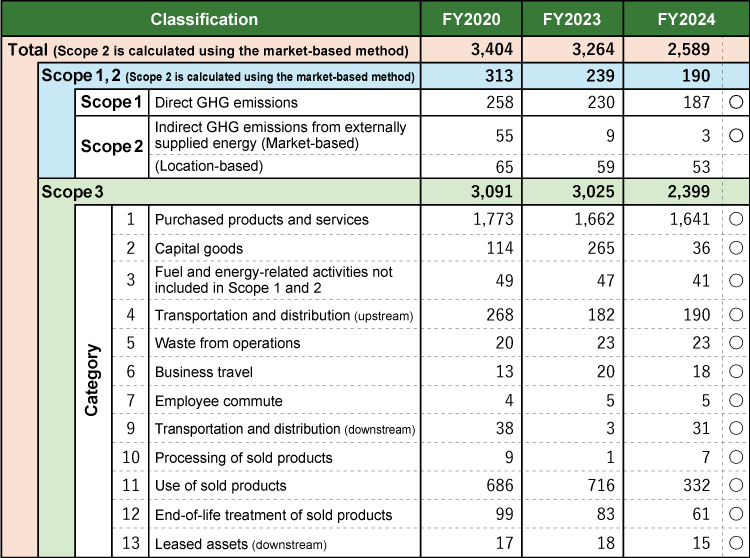Click circle next to Waste from operations

(736, 343)
